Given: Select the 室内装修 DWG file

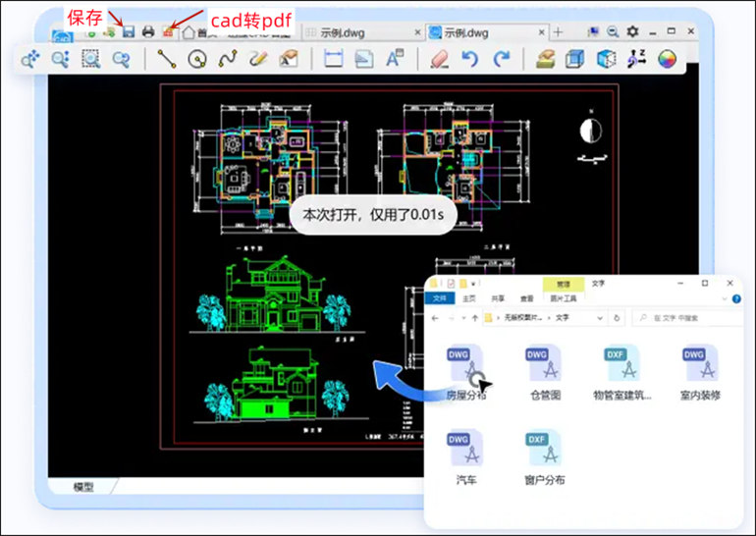Looking at the screenshot, I should pyautogui.click(x=700, y=373).
